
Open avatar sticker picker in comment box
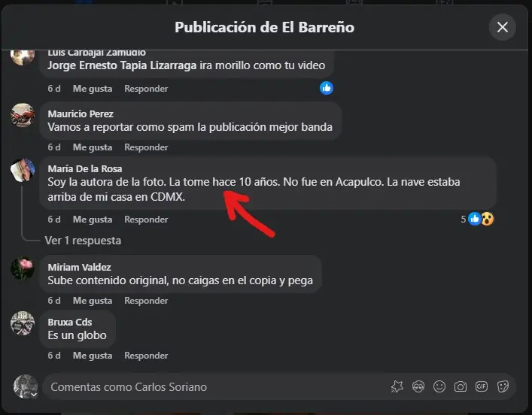point(418,386)
